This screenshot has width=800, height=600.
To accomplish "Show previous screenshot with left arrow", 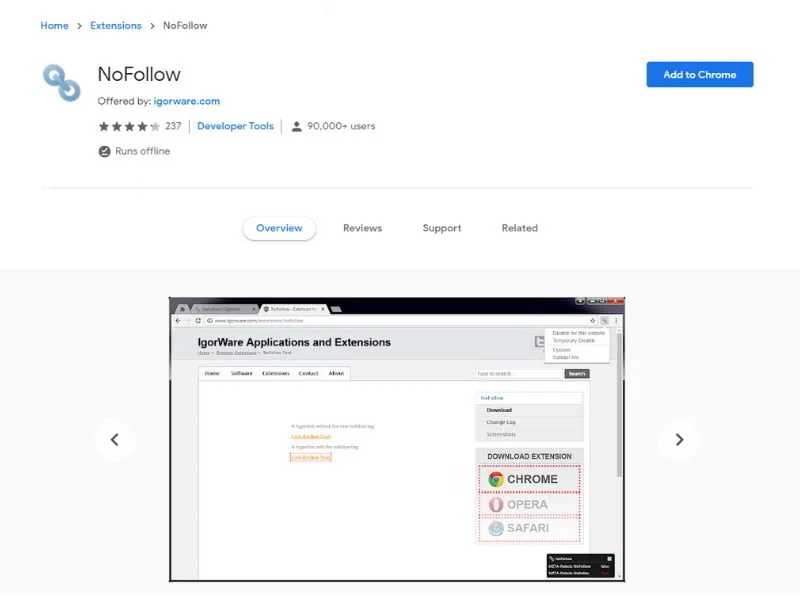I will pos(115,440).
